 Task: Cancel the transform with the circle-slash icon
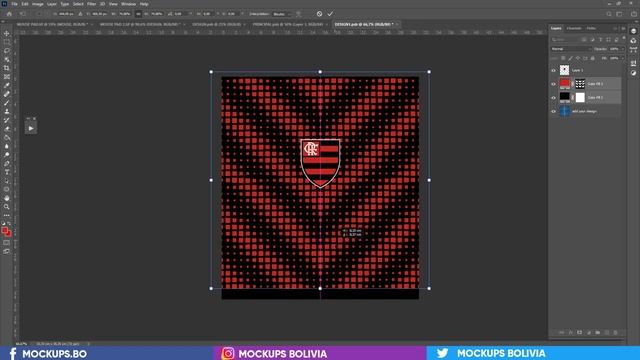point(319,14)
